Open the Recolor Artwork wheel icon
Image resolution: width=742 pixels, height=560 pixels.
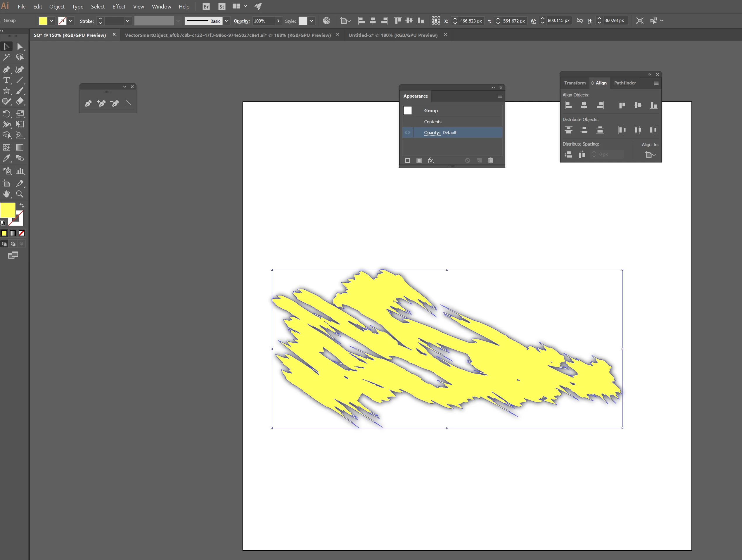326,21
